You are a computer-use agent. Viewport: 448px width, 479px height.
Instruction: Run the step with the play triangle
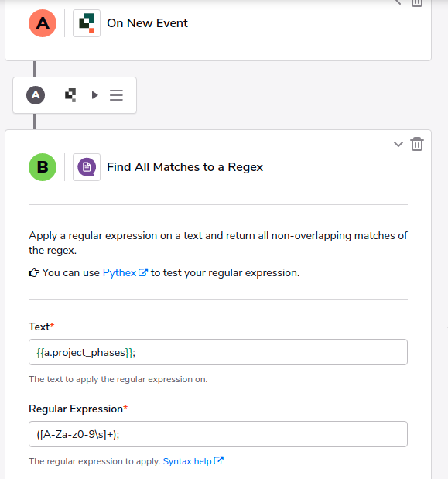[95, 95]
